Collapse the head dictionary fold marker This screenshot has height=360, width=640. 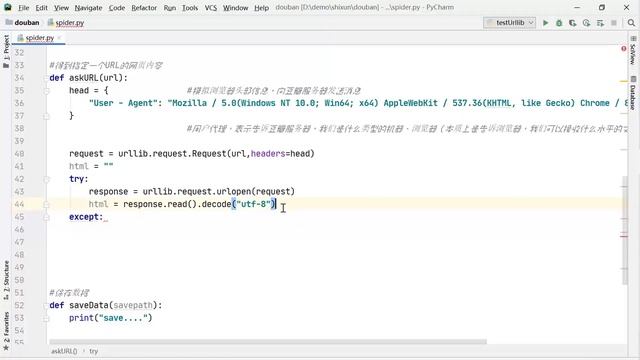46,91
